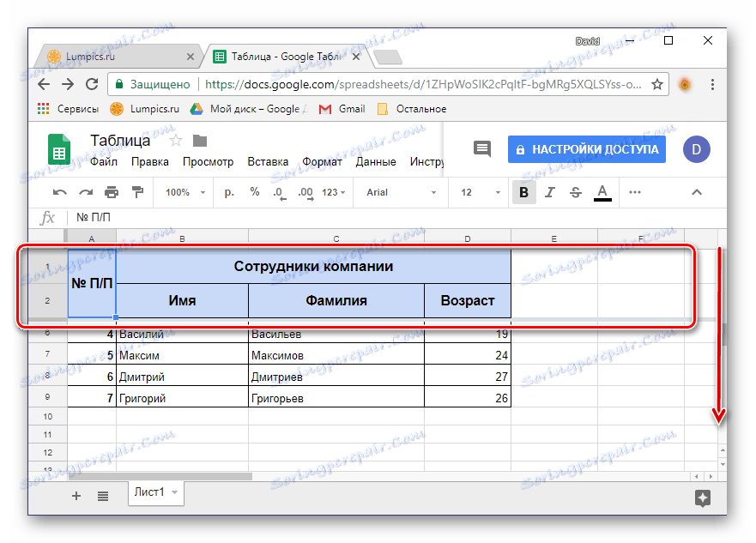The height and width of the screenshot is (543, 756).
Task: Select the Print icon
Action: 111,192
